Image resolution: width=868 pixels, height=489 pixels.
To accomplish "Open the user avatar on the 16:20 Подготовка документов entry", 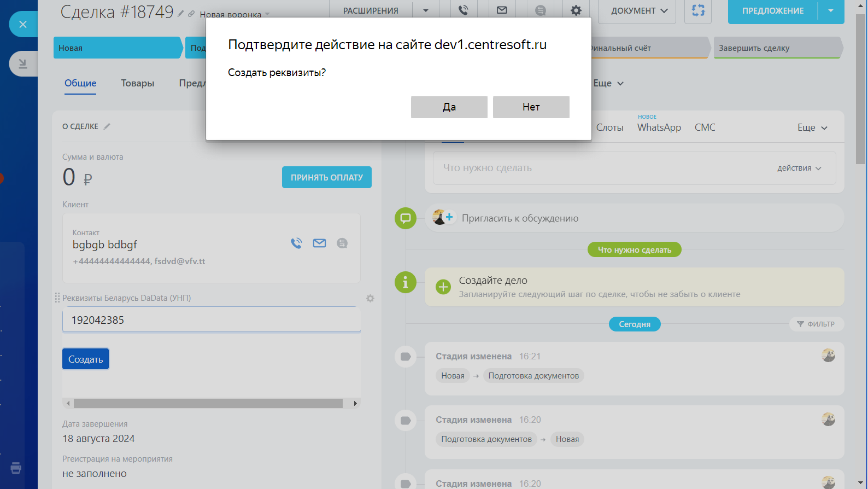I will (829, 419).
